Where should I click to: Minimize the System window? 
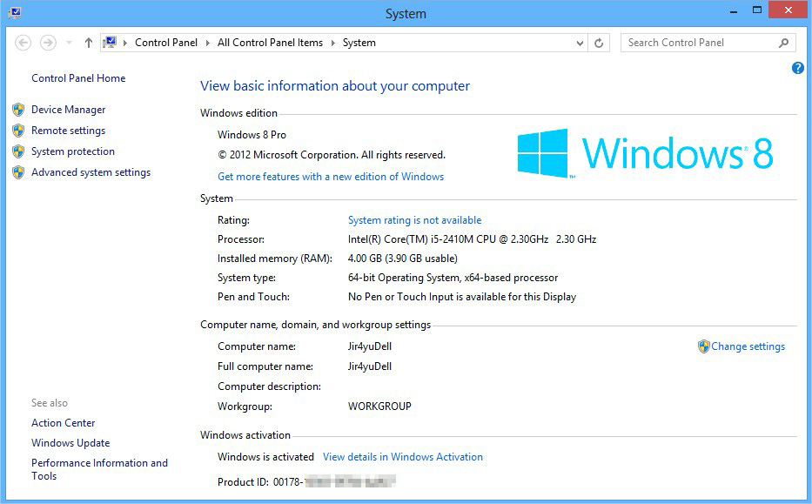(x=734, y=10)
